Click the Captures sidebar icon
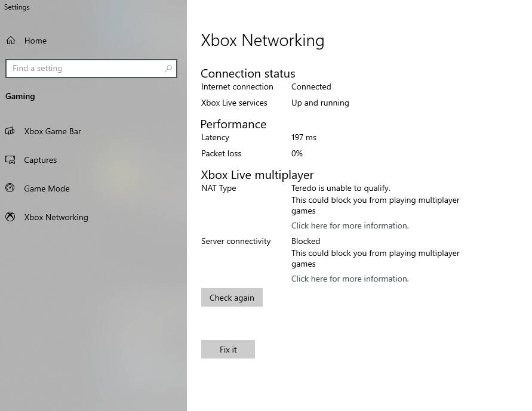This screenshot has width=532, height=411. tap(10, 160)
